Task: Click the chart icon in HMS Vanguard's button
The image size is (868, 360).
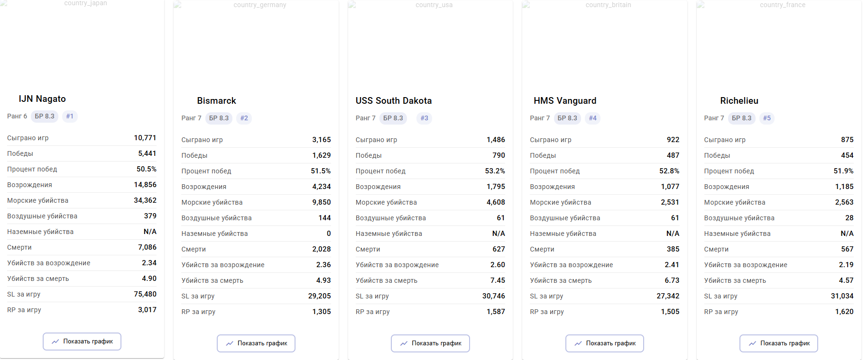Action: coord(578,343)
